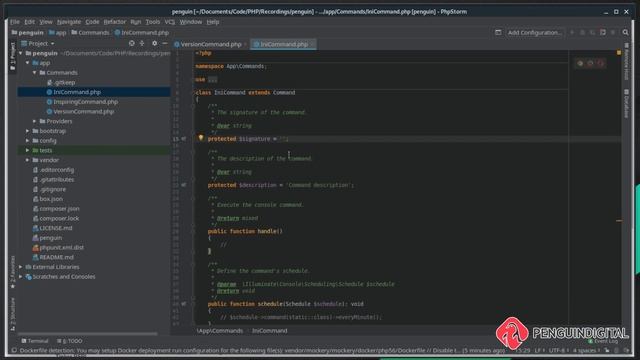Viewport: 640px width, 360px height.
Task: Switch to VersionCommand.php editor tab
Action: click(211, 44)
